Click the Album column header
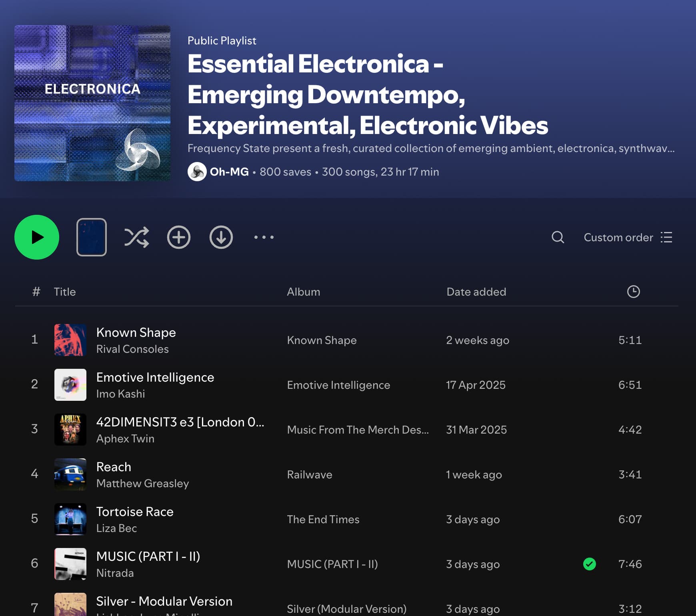Screen dimensions: 696x616 pos(304,292)
